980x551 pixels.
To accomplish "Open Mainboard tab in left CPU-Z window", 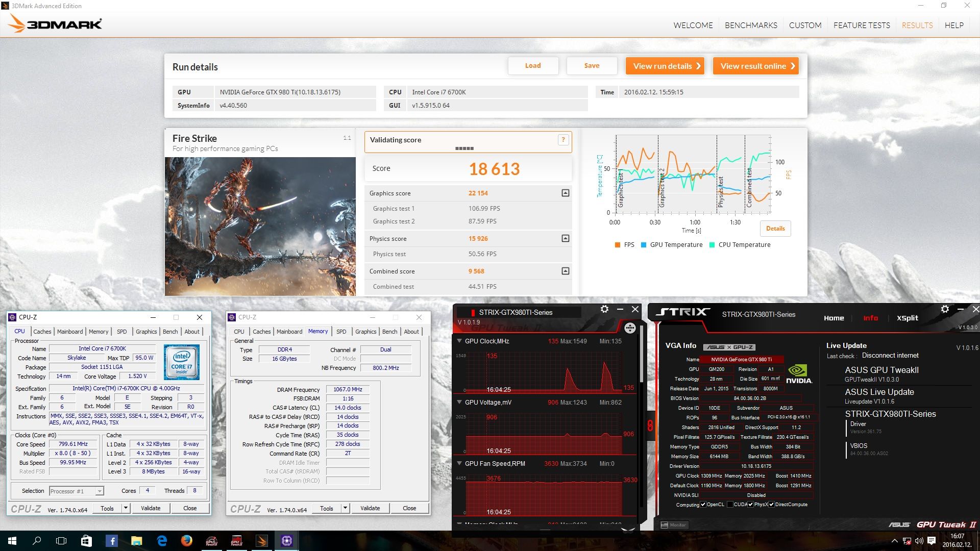I will coord(70,332).
